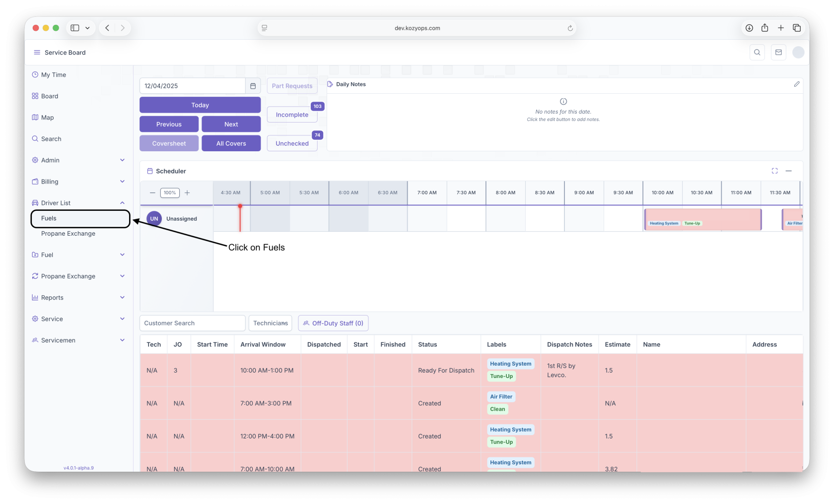Viewport: 834px width, 504px height.
Task: Toggle the sidebar hamburger menu
Action: point(37,53)
